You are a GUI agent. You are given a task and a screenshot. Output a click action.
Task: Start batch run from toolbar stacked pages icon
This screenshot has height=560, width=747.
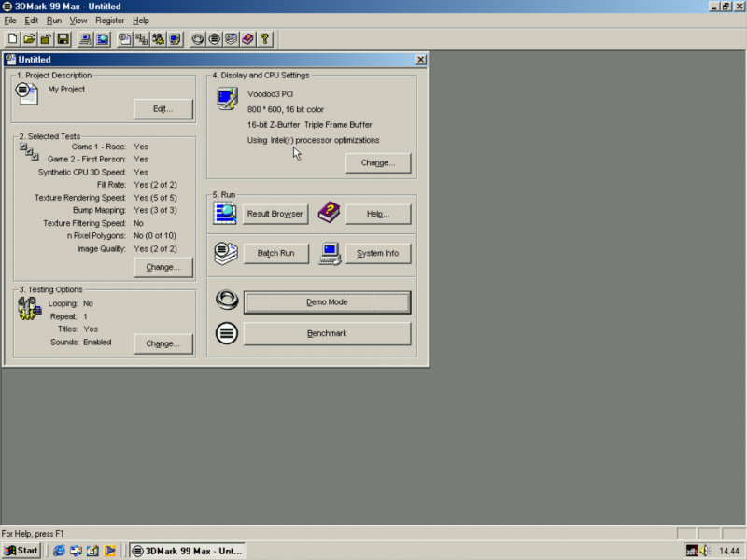point(231,39)
